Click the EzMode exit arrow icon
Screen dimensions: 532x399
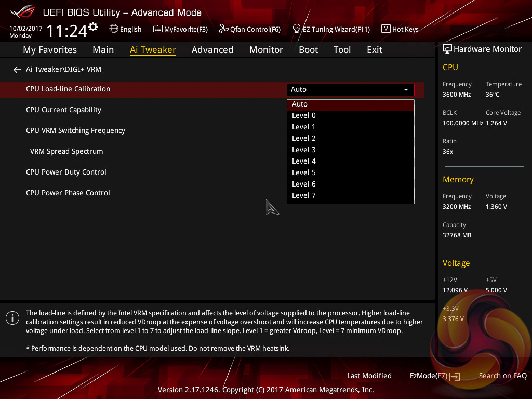point(455,376)
